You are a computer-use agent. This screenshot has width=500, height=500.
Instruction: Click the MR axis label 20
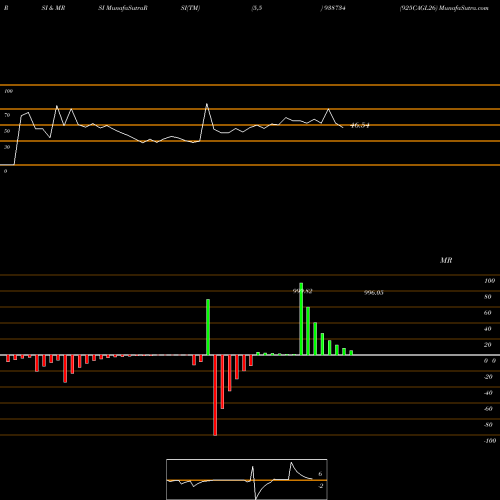tap(488, 345)
